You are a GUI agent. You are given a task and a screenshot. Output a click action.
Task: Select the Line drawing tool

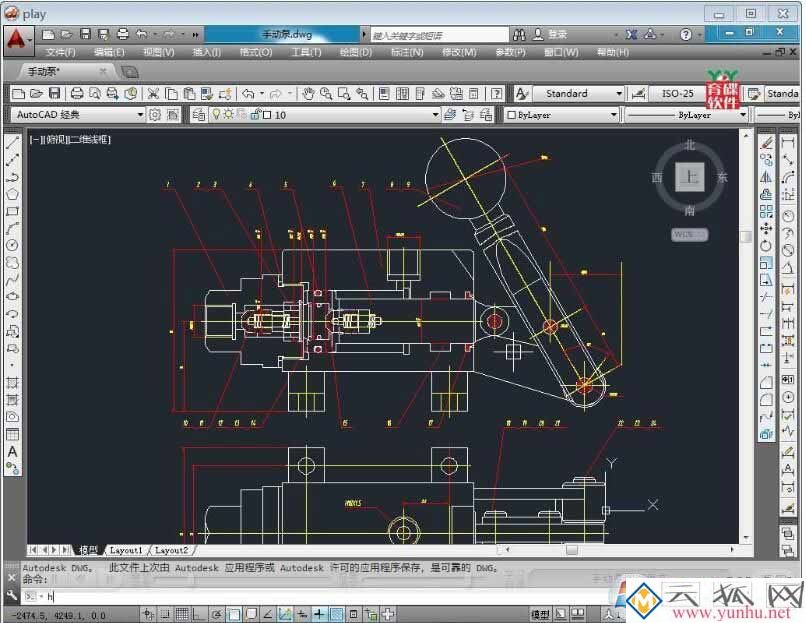click(12, 144)
